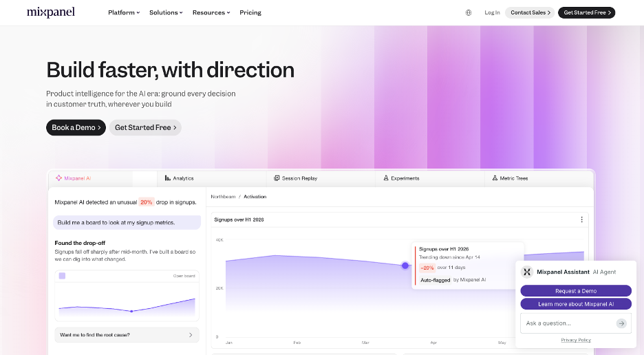644x355 pixels.
Task: Switch to the Session Replay tab
Action: coord(321,178)
